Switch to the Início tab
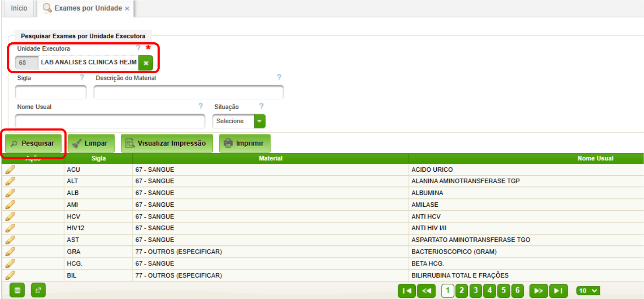Viewport: 644px width, 299px height. pyautogui.click(x=19, y=8)
